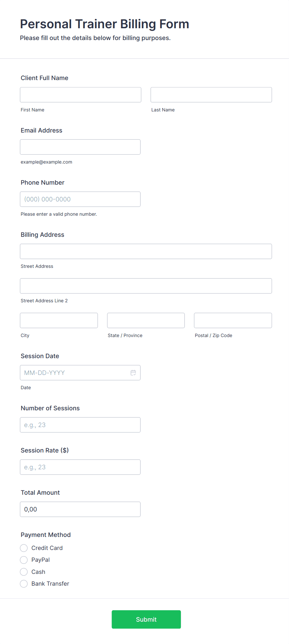Click the Phone Number input box
This screenshot has height=644, width=289.
pyautogui.click(x=80, y=199)
